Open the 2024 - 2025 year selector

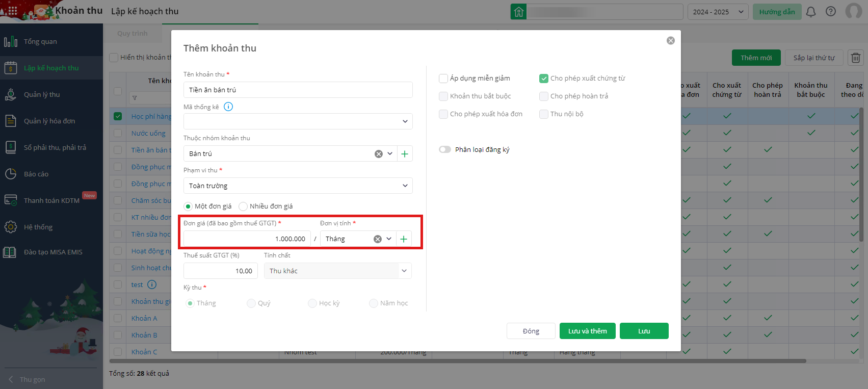[x=718, y=12]
